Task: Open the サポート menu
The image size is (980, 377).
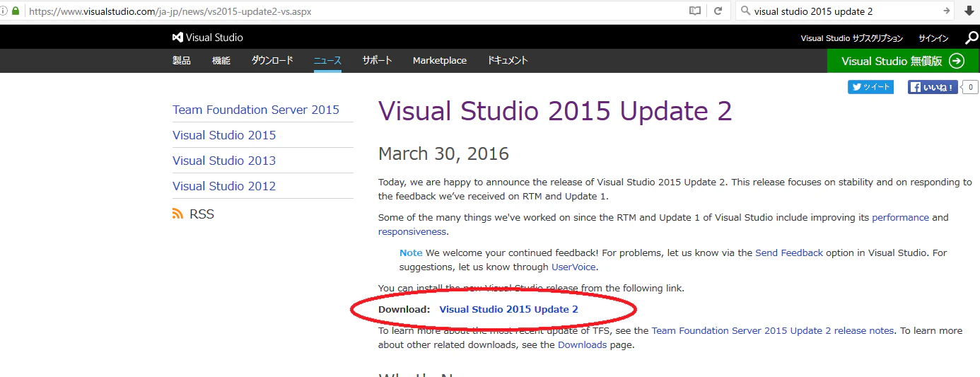Action: tap(377, 61)
